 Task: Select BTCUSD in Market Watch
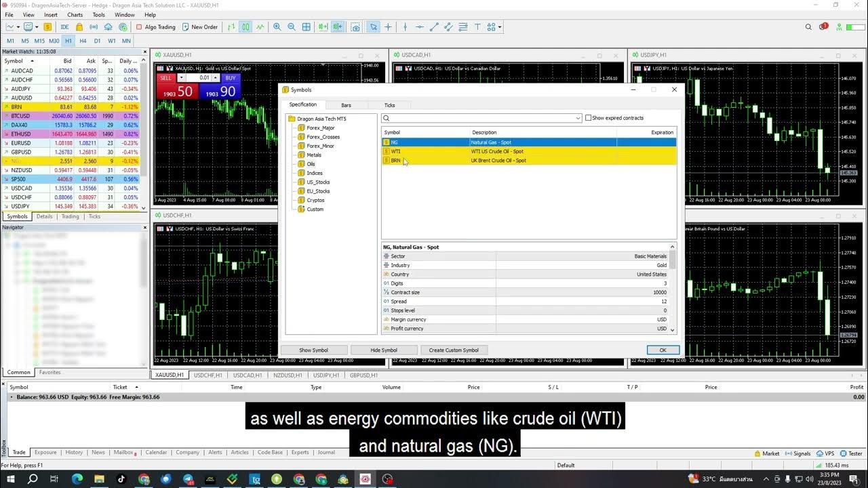[73, 116]
